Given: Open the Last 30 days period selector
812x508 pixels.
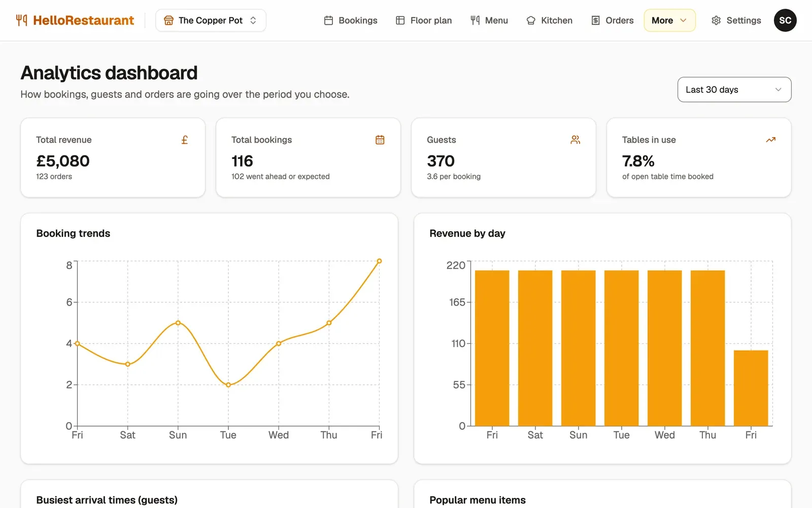Looking at the screenshot, I should [x=734, y=89].
